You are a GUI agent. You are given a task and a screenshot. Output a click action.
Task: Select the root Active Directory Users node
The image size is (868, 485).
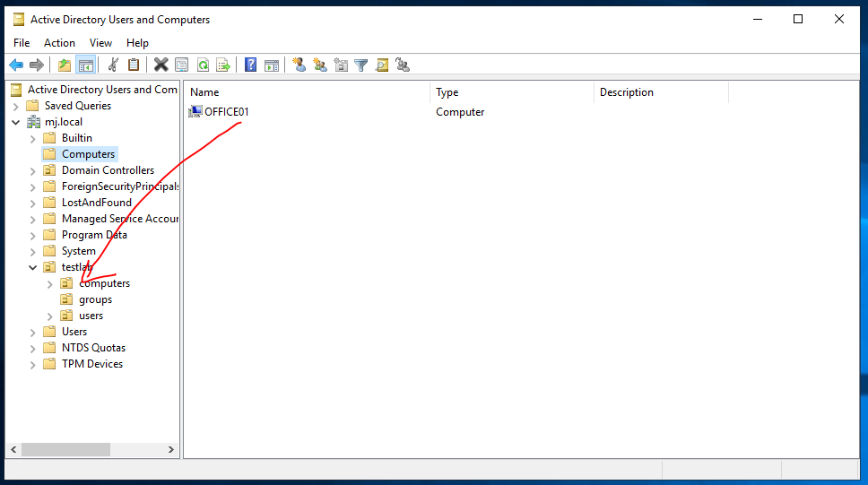point(102,90)
